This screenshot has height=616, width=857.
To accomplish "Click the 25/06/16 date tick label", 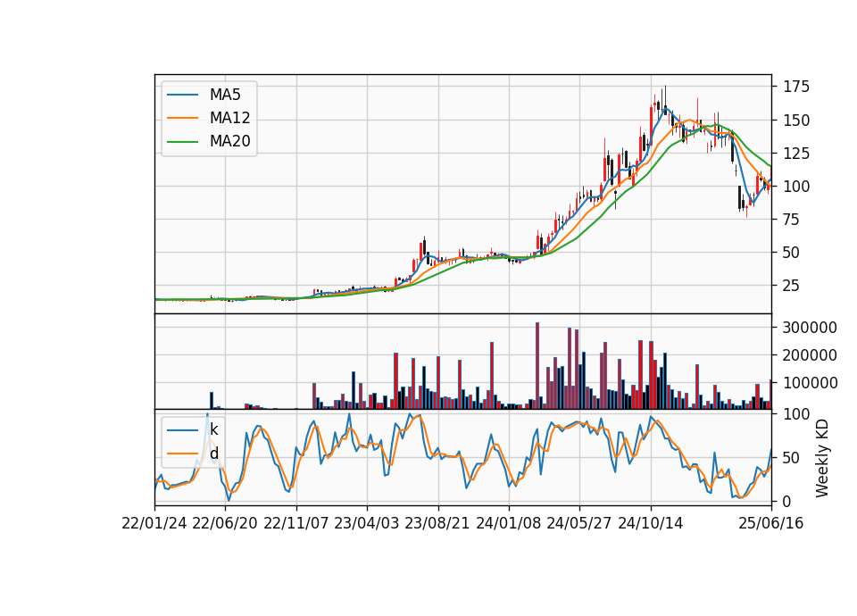I will pos(771,523).
